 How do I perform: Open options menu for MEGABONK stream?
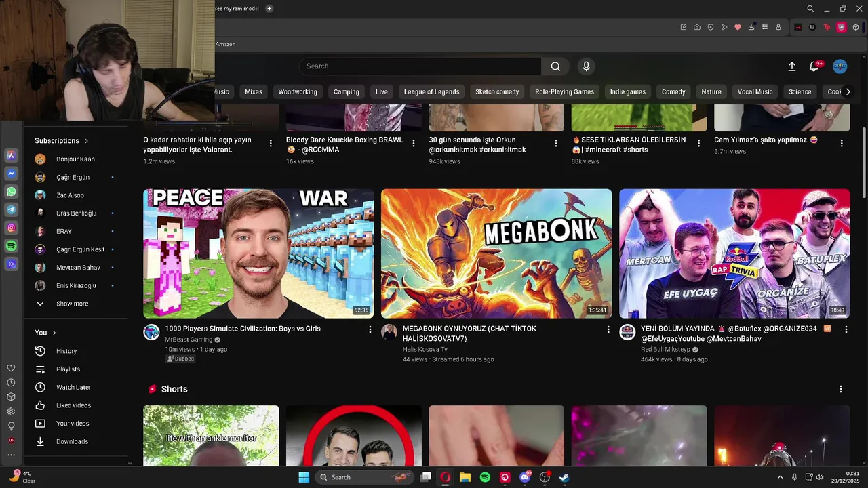[608, 329]
